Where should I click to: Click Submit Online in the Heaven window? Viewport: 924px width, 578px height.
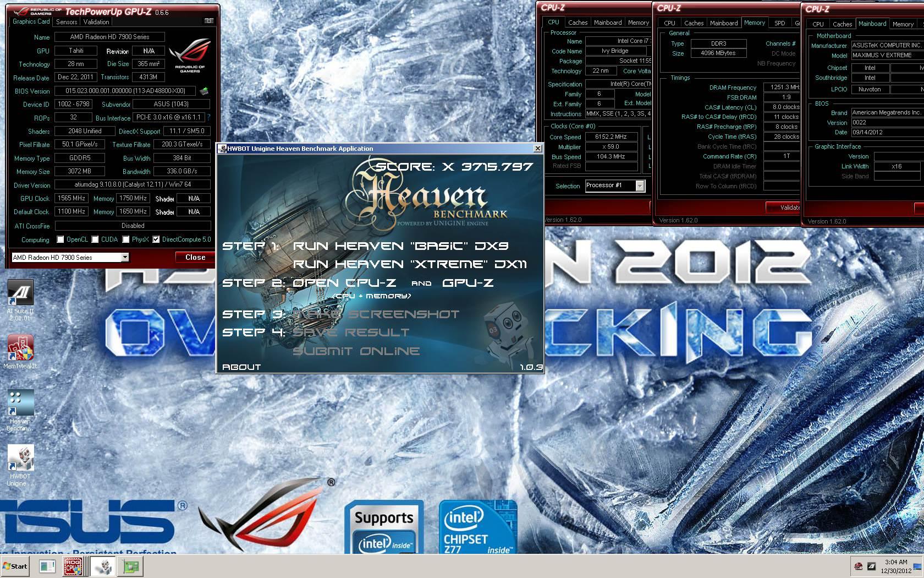[x=356, y=351]
